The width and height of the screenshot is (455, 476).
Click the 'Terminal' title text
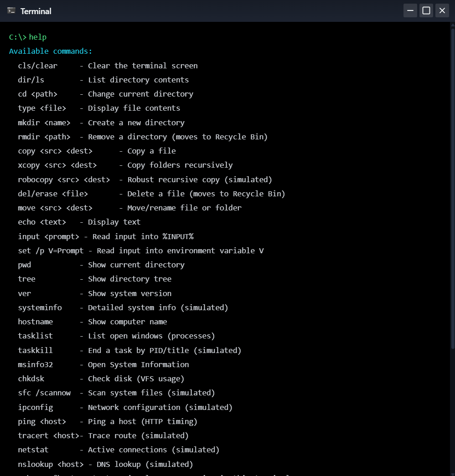pos(36,11)
